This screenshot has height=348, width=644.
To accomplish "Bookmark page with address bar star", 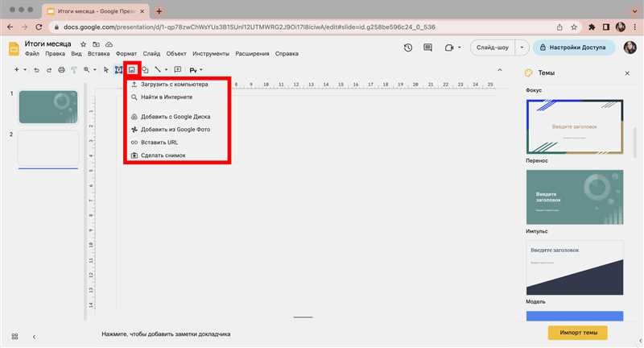I will (x=574, y=27).
